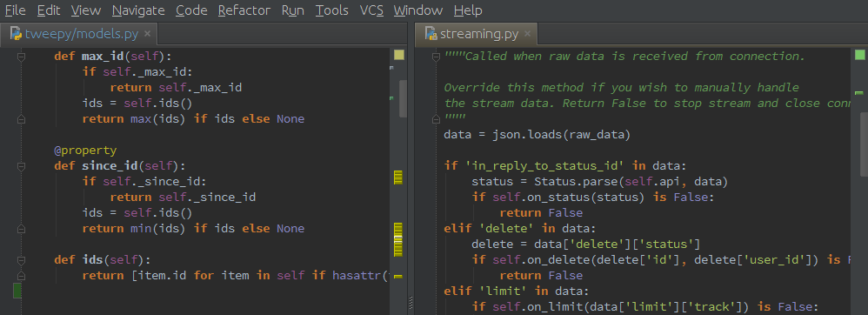
Task: Click the line 'data = json.loads(raw_data)'
Action: point(537,135)
